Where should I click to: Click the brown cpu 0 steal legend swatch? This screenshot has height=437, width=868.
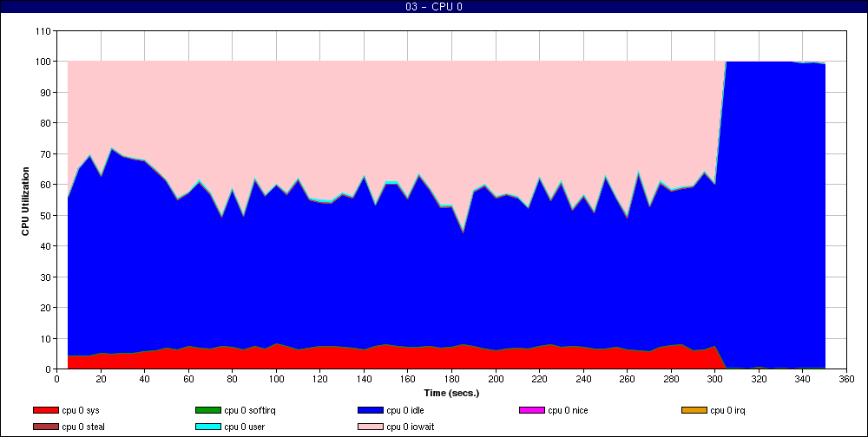(x=45, y=427)
